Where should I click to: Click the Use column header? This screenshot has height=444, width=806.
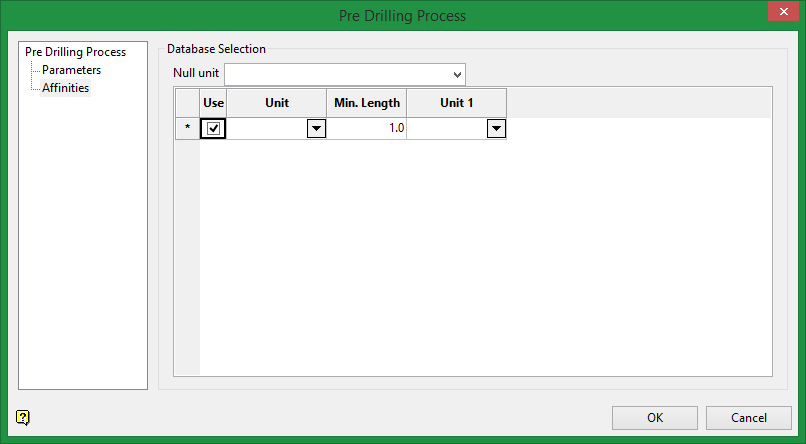pos(213,103)
